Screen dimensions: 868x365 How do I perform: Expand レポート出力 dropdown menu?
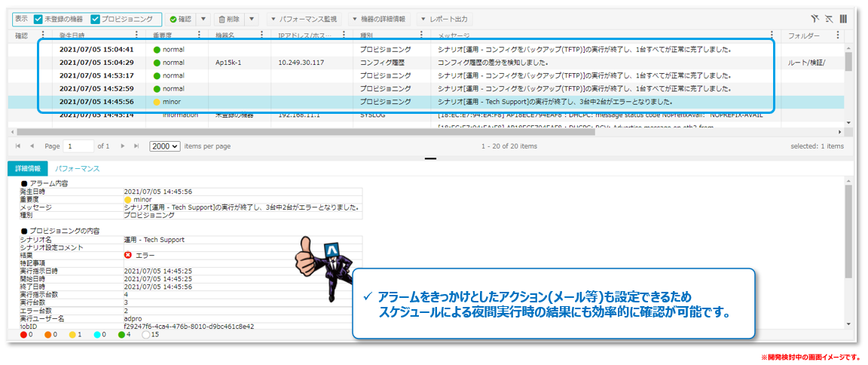click(445, 19)
